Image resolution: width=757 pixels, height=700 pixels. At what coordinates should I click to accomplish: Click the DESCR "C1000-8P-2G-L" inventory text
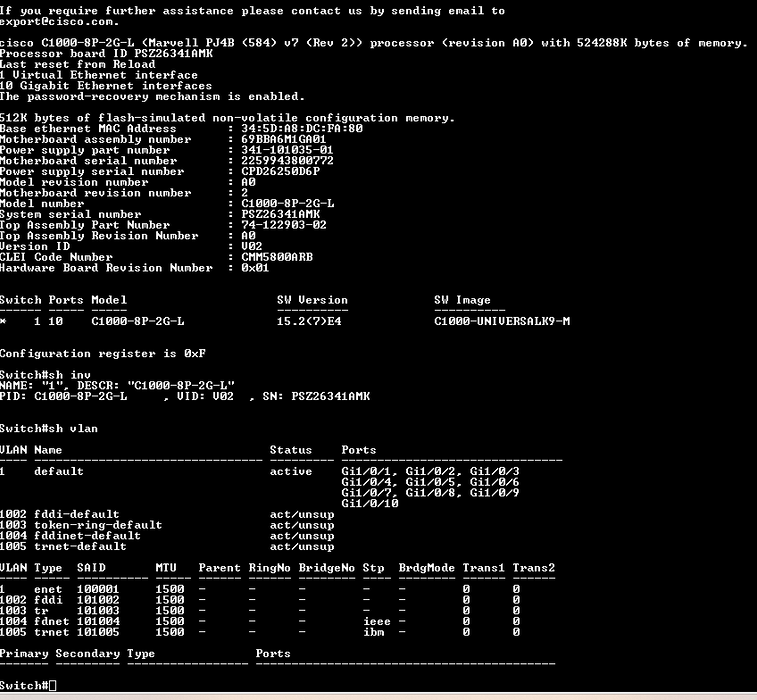[156, 385]
